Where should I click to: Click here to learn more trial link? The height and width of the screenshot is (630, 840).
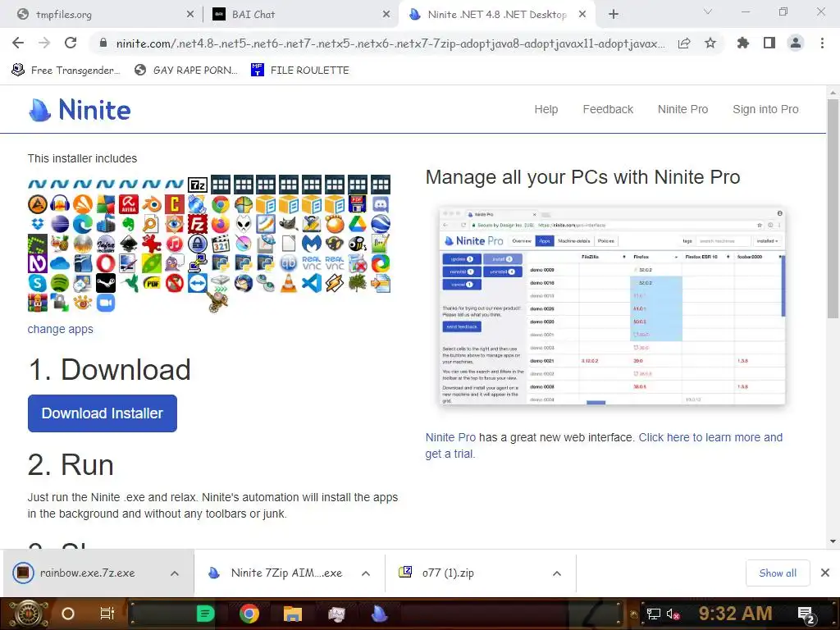(x=604, y=445)
